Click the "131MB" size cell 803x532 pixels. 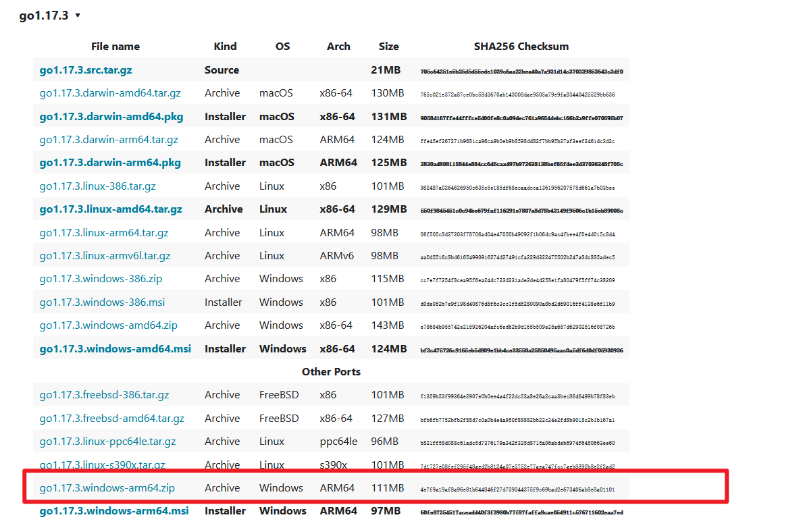pyautogui.click(x=389, y=117)
